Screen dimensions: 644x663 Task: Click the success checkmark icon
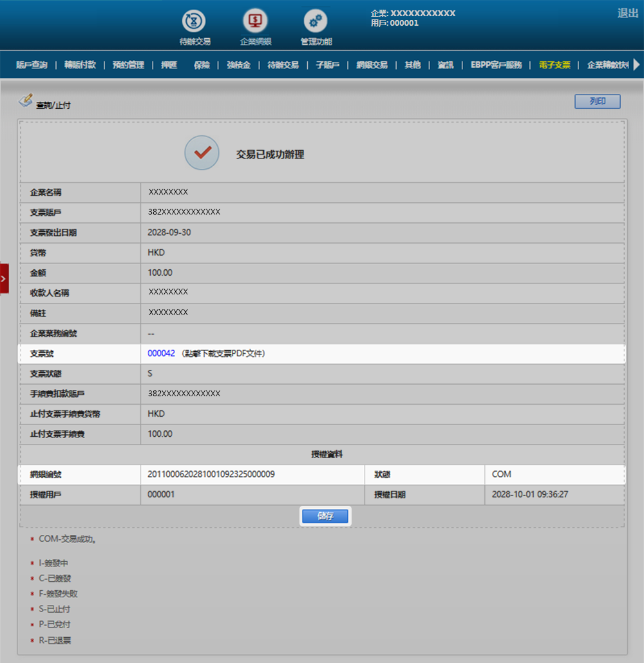pos(202,153)
